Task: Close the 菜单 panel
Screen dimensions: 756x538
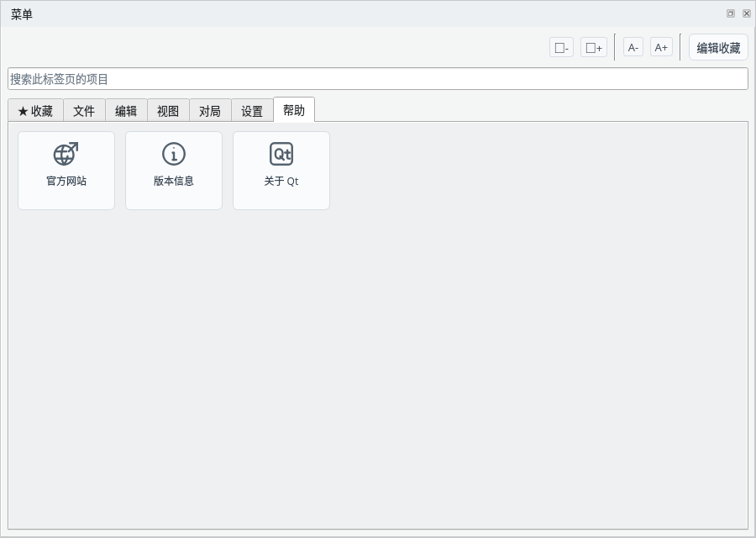Action: coord(747,13)
